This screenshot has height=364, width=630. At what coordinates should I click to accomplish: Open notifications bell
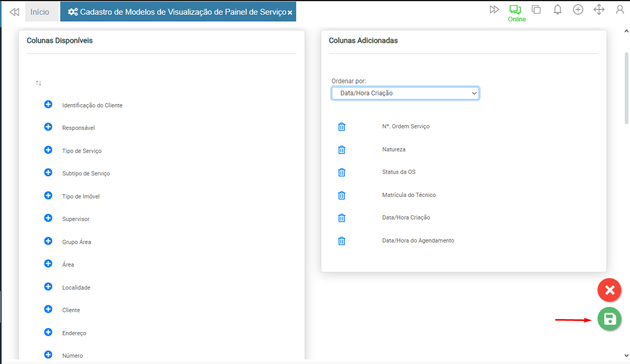558,9
